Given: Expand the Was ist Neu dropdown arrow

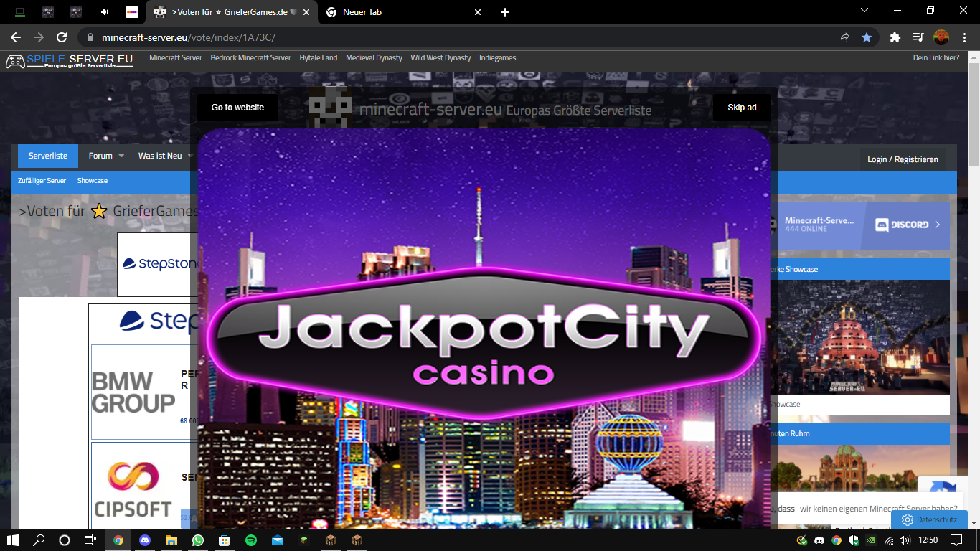Looking at the screenshot, I should (191, 156).
